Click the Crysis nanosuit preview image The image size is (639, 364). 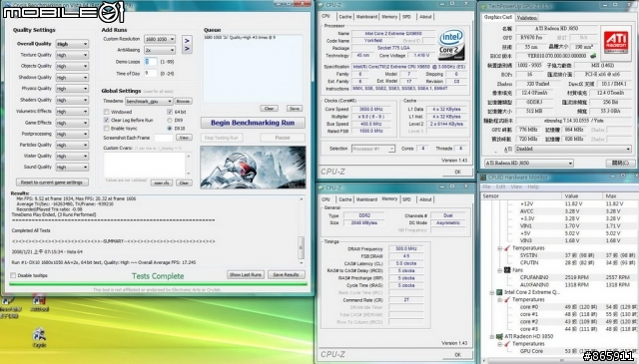point(253,167)
